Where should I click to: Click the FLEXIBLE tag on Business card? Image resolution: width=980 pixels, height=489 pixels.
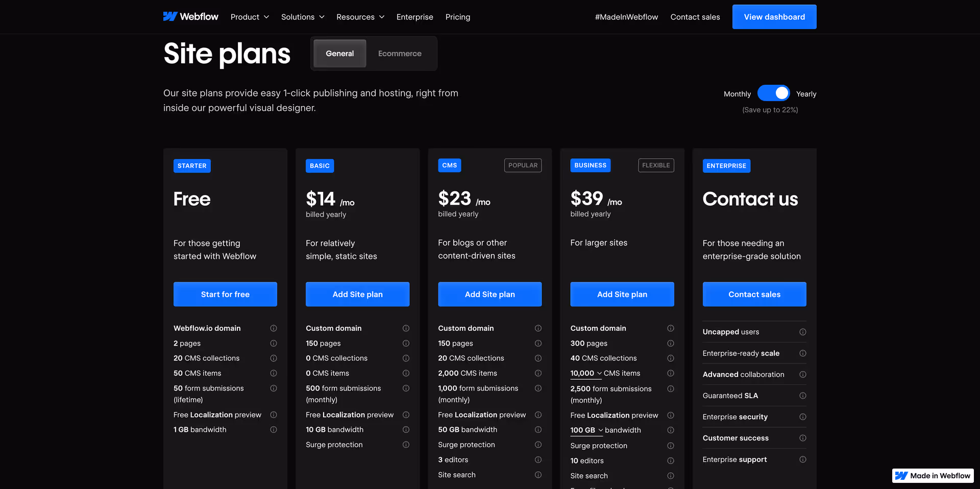[656, 165]
